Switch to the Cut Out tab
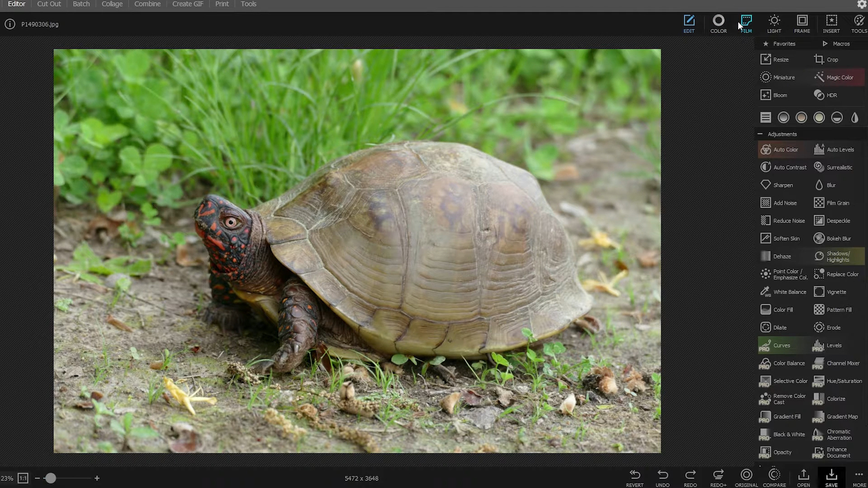The height and width of the screenshot is (488, 868). click(49, 4)
